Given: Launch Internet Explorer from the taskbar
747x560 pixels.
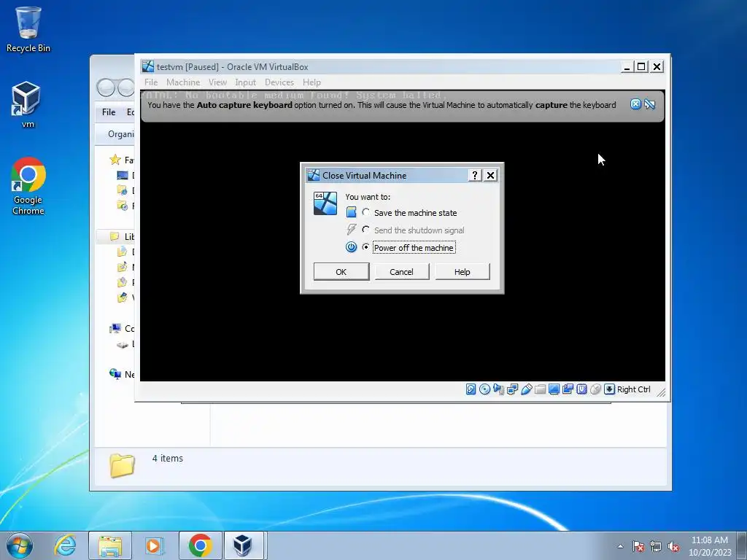Looking at the screenshot, I should (65, 545).
